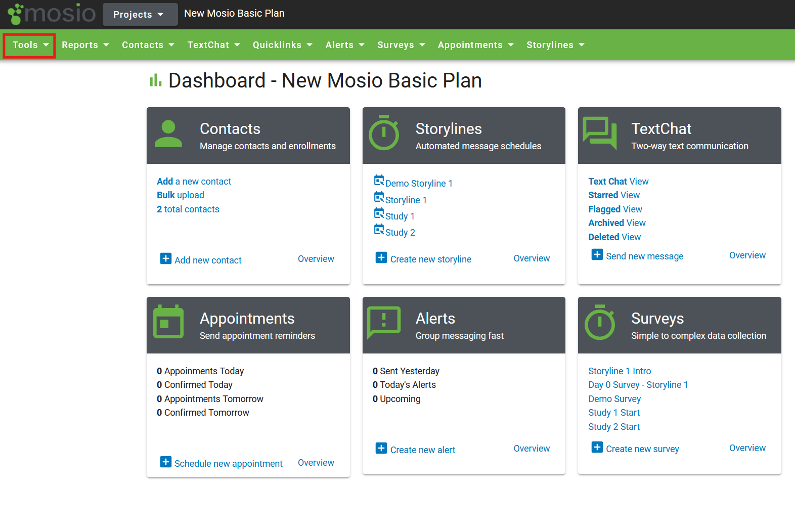Open the TextChat navigation menu
The height and width of the screenshot is (532, 795).
[214, 45]
